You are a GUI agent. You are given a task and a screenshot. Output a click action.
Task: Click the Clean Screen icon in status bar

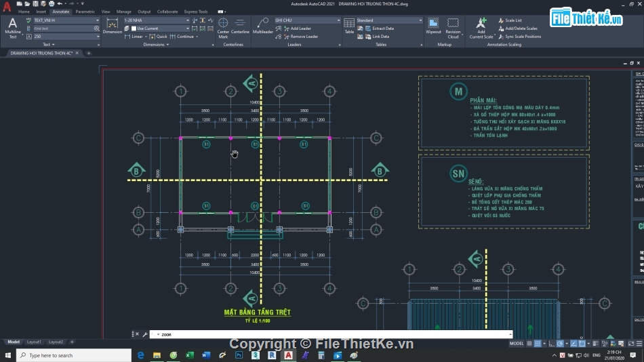631,344
